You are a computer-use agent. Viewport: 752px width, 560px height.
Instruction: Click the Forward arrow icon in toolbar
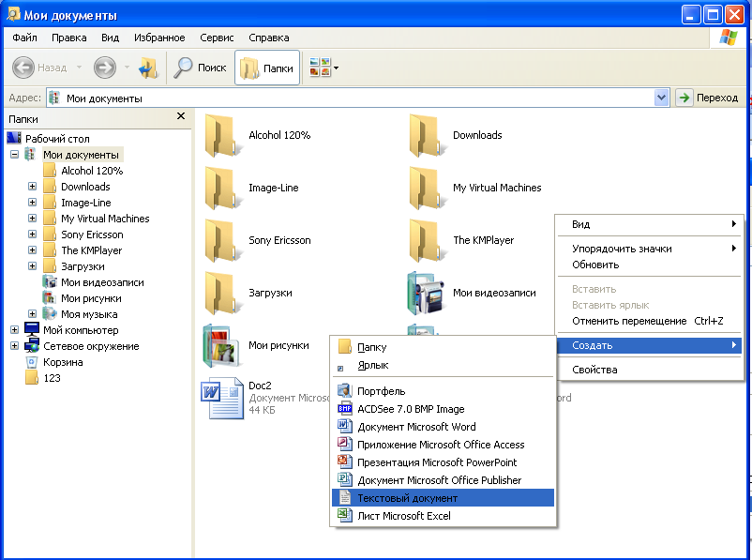pos(105,68)
